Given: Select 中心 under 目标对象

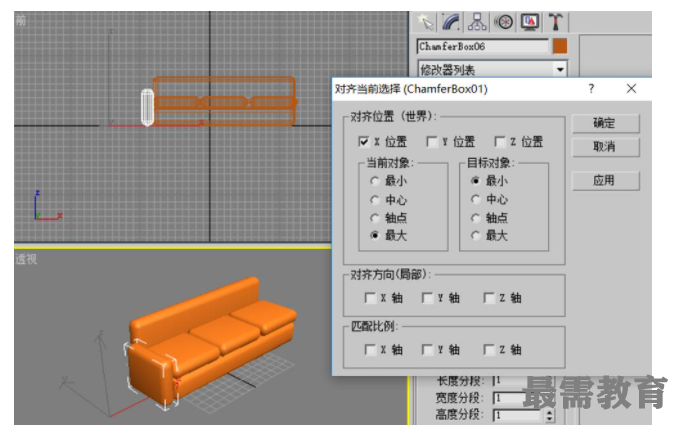Looking at the screenshot, I should point(475,199).
